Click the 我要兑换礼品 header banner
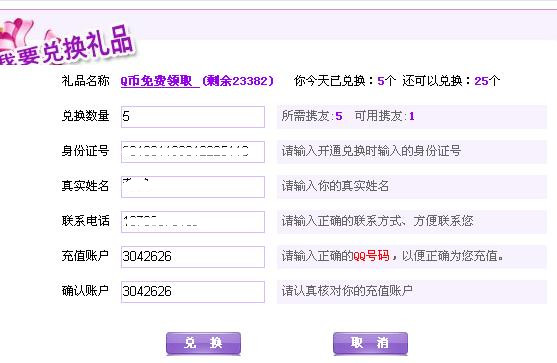The width and height of the screenshot is (557, 363). pos(67,43)
